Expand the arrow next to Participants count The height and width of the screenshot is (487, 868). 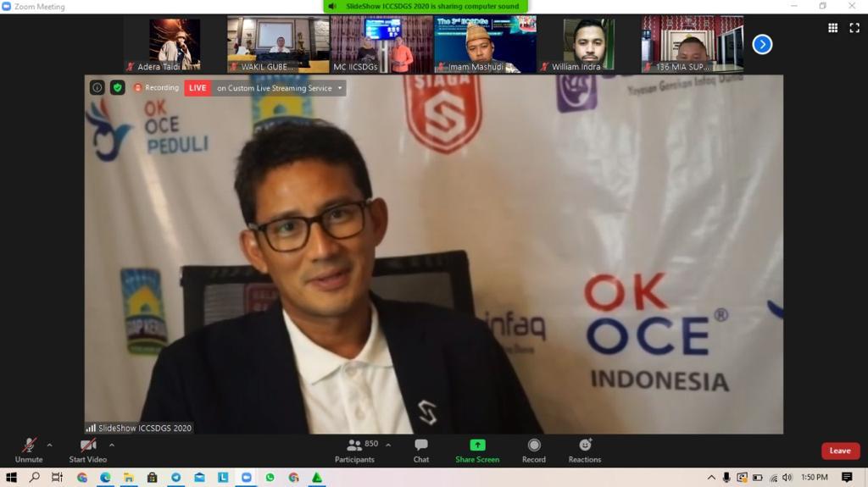click(x=388, y=445)
